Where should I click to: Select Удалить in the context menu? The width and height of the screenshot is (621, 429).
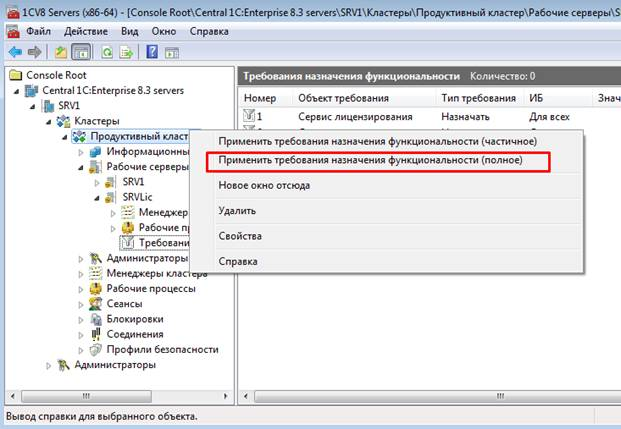coord(238,211)
